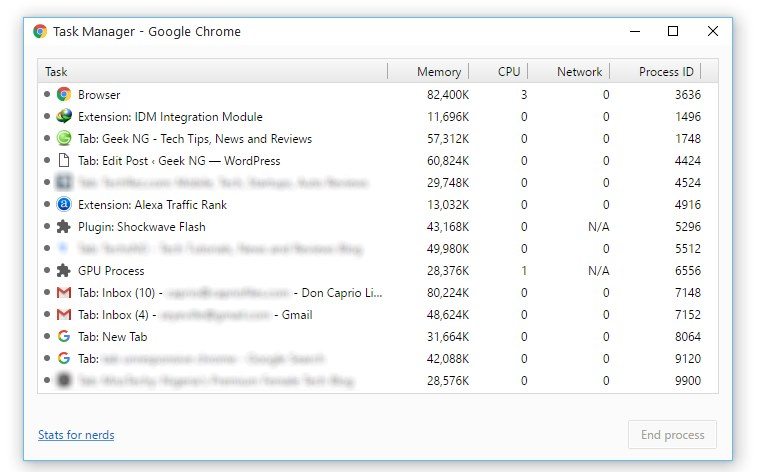Click the CPU value 3 for Browser
762x472 pixels.
(524, 94)
